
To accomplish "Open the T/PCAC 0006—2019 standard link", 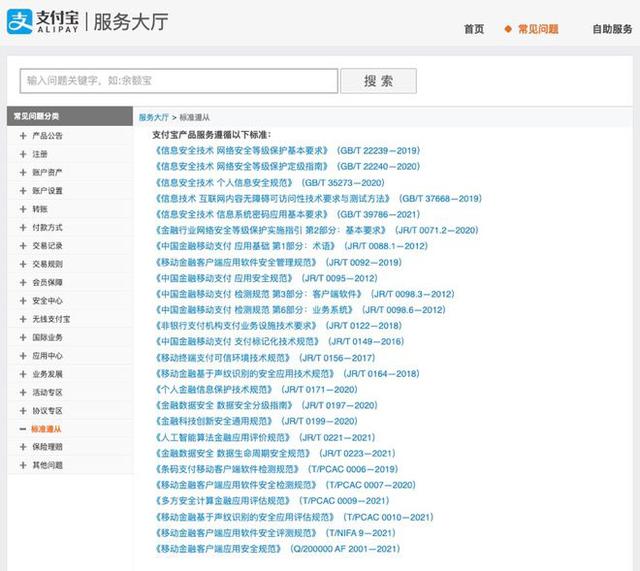I will click(x=276, y=469).
